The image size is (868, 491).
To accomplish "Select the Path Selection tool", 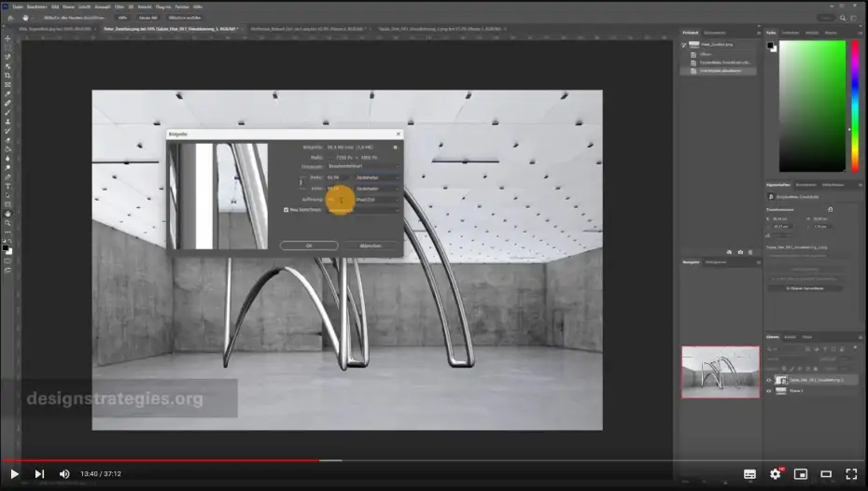I will [x=7, y=195].
